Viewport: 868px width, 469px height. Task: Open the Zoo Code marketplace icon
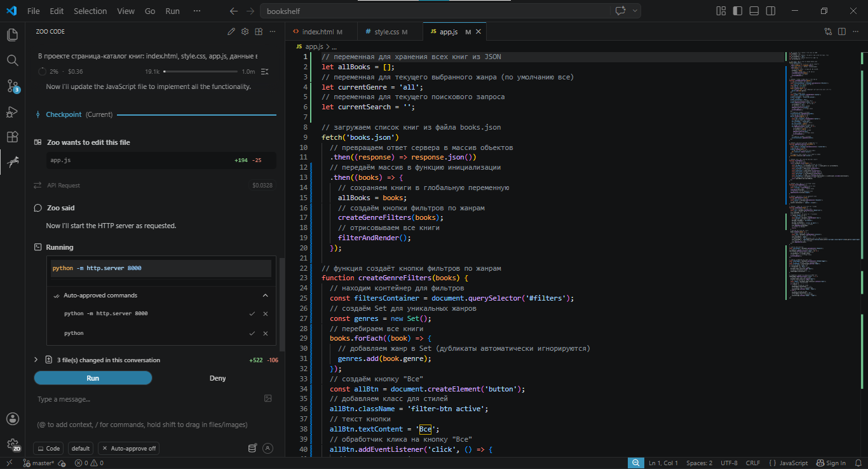[x=259, y=31]
